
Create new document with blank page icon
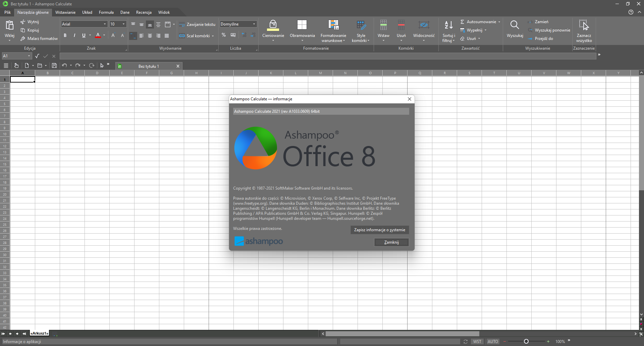(27, 66)
